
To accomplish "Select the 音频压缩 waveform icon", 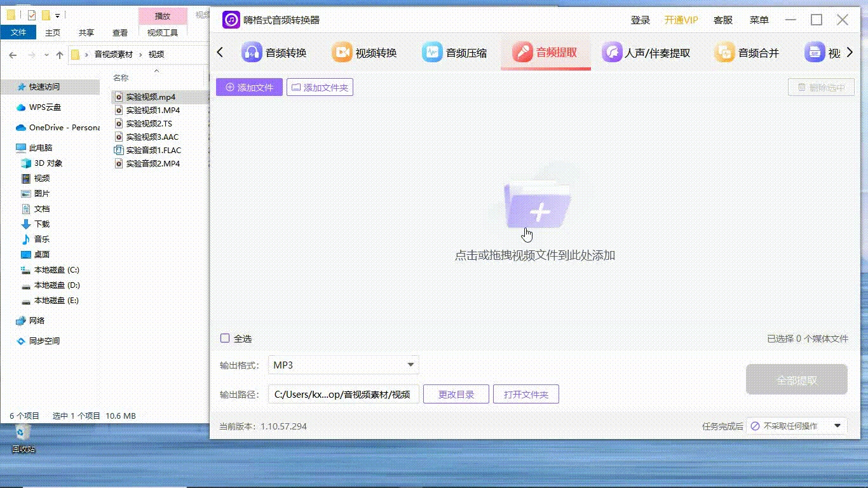I will point(432,53).
